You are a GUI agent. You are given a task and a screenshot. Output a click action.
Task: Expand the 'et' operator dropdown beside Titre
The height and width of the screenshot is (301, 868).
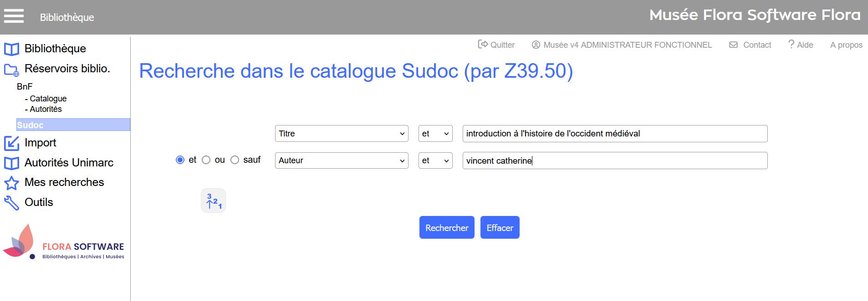pos(435,134)
